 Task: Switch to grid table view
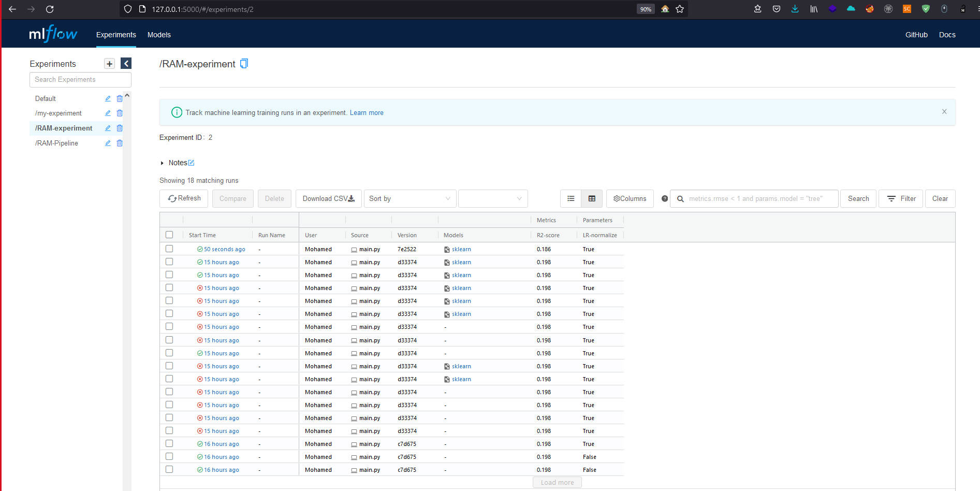(592, 198)
